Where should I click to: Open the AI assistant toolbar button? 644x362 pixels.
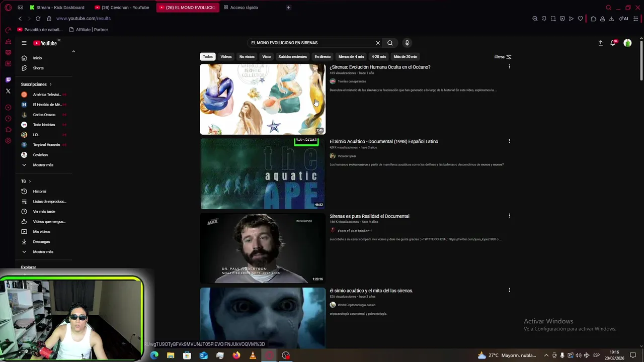[x=623, y=19]
